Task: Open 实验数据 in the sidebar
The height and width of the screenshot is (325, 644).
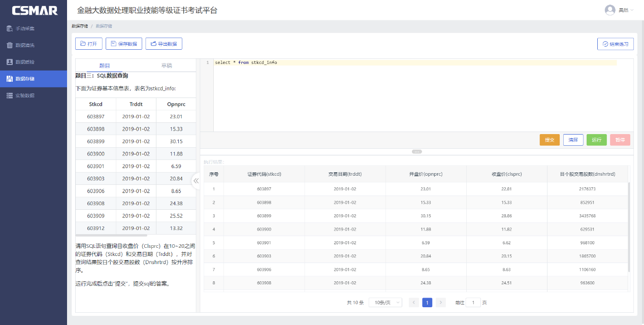Action: point(24,95)
